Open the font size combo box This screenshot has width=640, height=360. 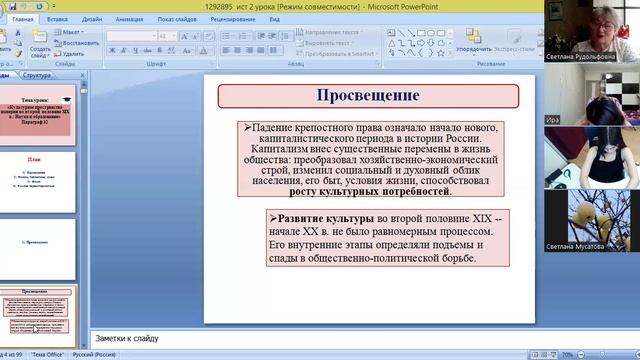click(167, 36)
